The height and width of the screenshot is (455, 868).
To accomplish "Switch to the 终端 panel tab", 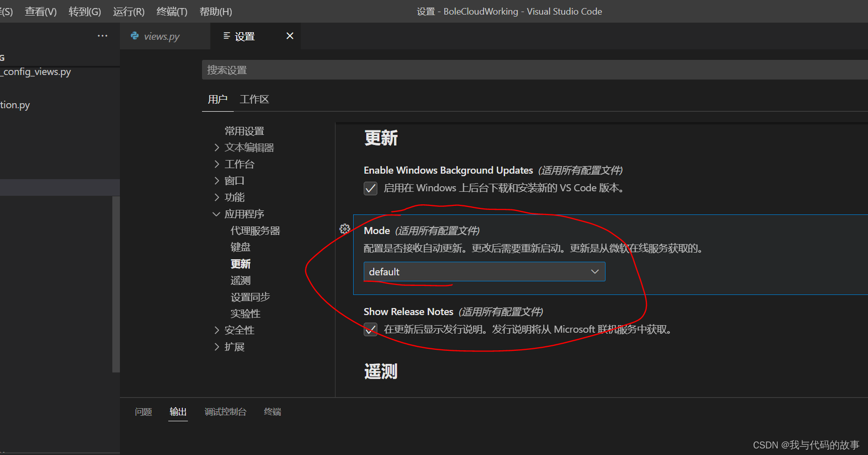I will (273, 412).
